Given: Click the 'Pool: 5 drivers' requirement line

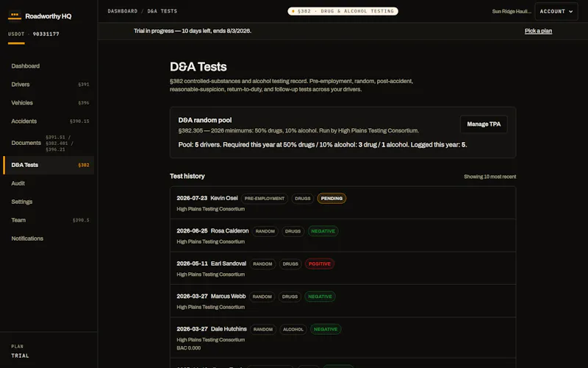Looking at the screenshot, I should [323, 144].
